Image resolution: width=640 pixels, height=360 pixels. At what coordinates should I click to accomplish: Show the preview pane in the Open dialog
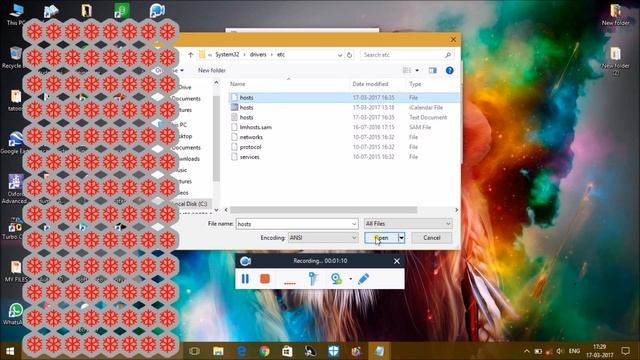[x=433, y=71]
